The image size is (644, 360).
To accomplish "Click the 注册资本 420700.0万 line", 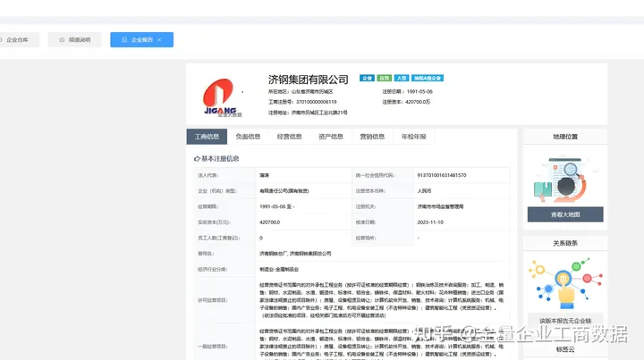I will (406, 102).
